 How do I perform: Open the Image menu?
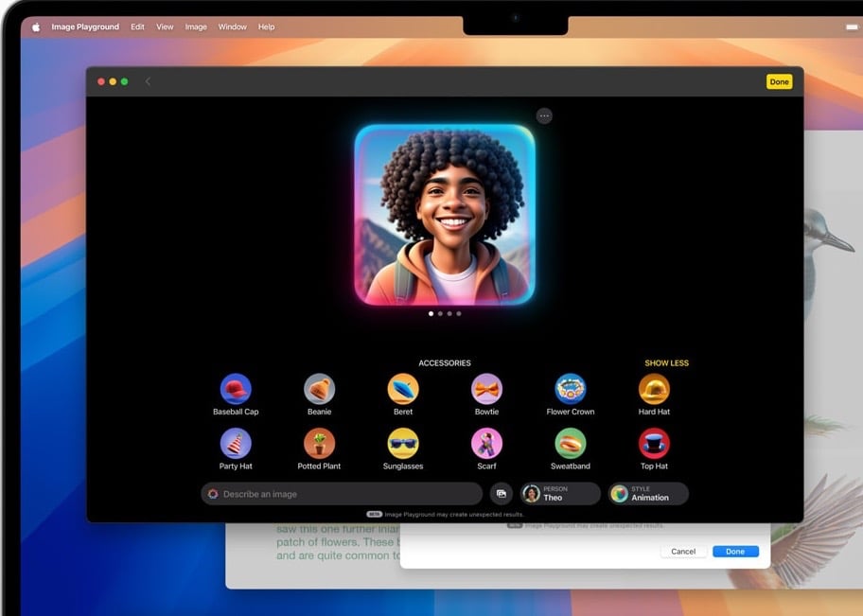pyautogui.click(x=196, y=26)
